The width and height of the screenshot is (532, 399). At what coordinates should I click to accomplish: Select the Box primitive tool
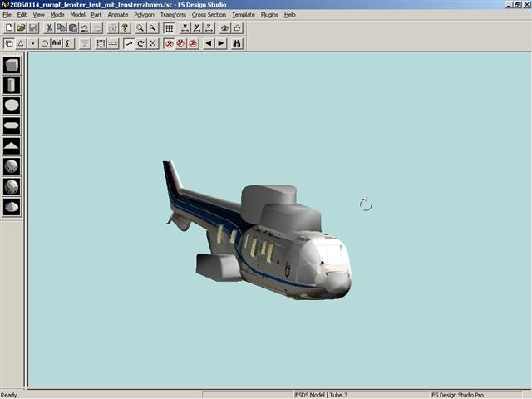12,65
